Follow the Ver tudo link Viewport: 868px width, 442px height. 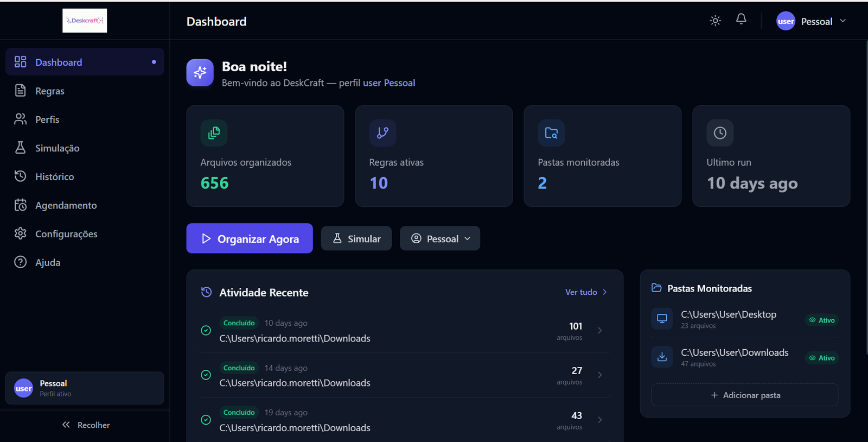[586, 292]
